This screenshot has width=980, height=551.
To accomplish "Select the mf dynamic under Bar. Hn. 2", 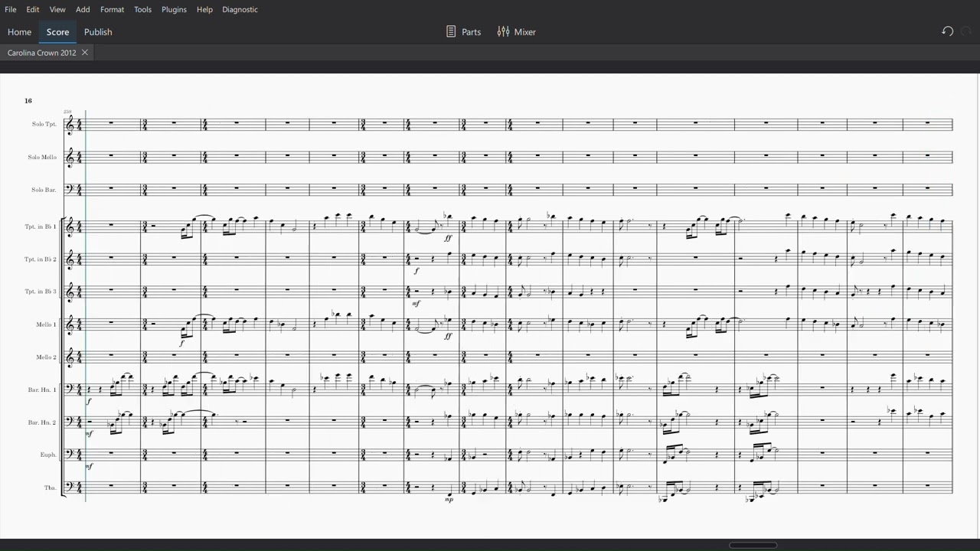I will (90, 433).
